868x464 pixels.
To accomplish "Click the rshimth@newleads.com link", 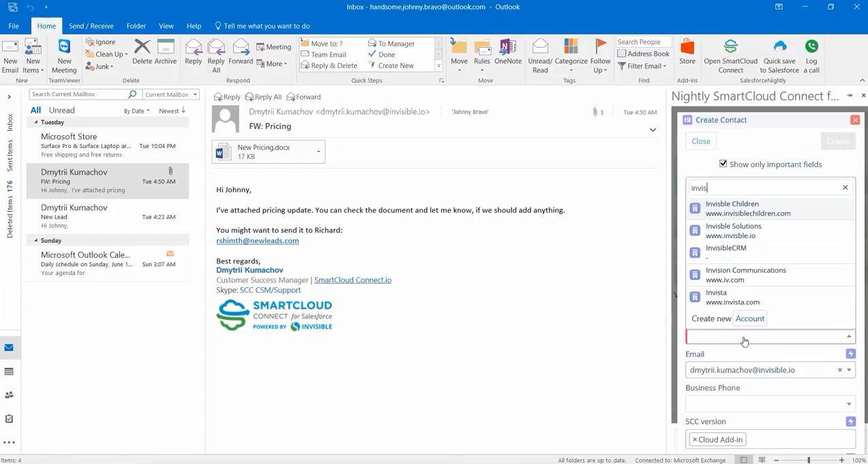I will [257, 240].
